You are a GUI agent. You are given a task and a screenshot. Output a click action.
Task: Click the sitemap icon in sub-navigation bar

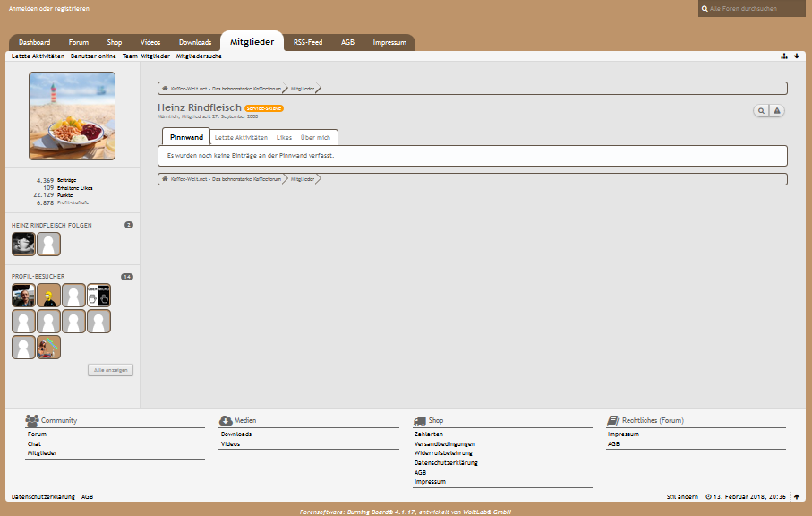784,56
